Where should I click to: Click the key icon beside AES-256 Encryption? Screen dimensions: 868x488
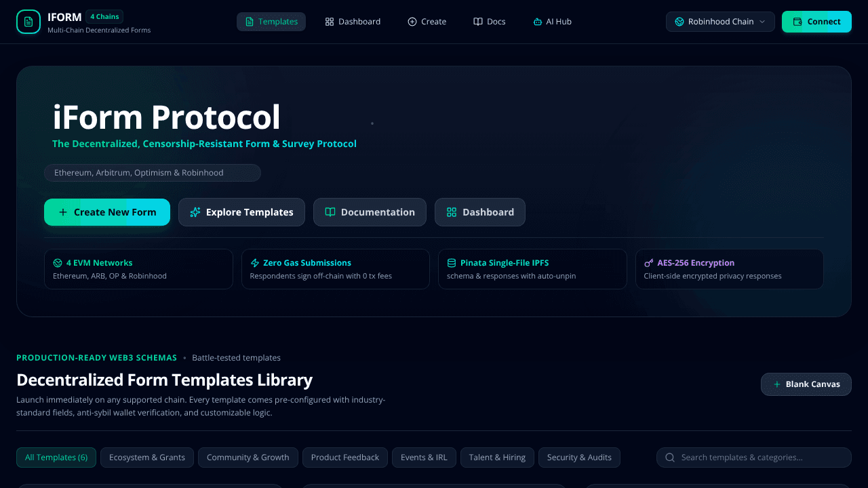(649, 263)
